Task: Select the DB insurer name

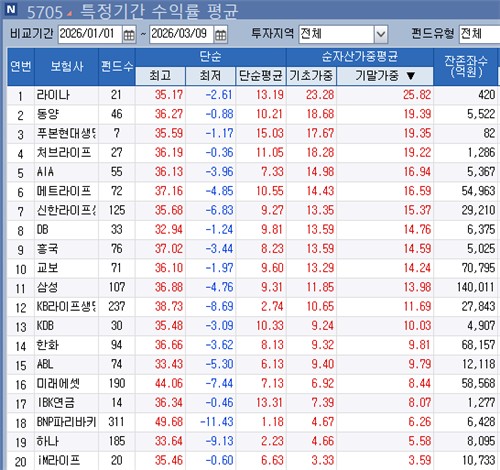Action: (42, 230)
